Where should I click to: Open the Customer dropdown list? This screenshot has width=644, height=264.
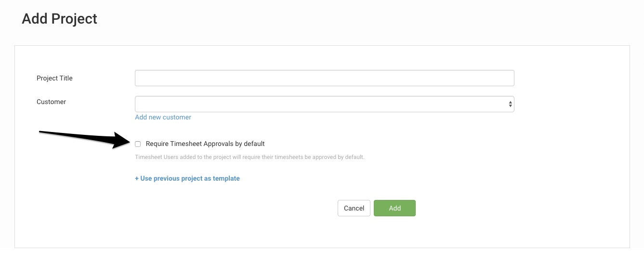(325, 104)
